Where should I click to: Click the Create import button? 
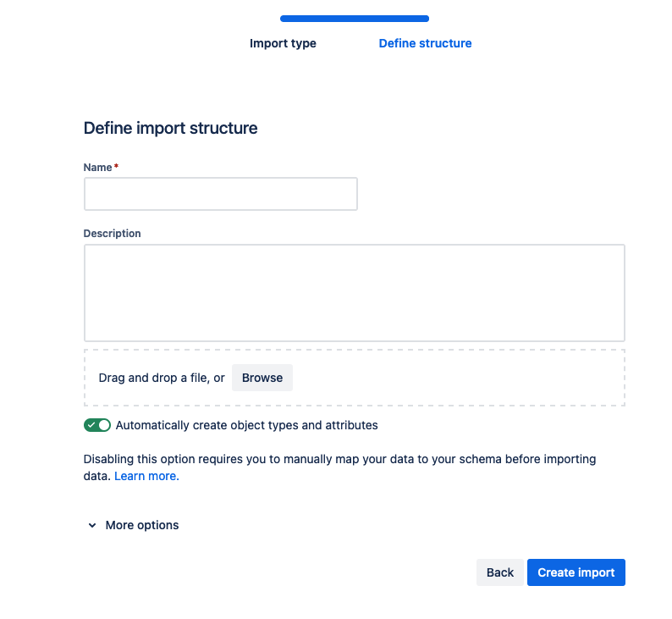coord(576,572)
